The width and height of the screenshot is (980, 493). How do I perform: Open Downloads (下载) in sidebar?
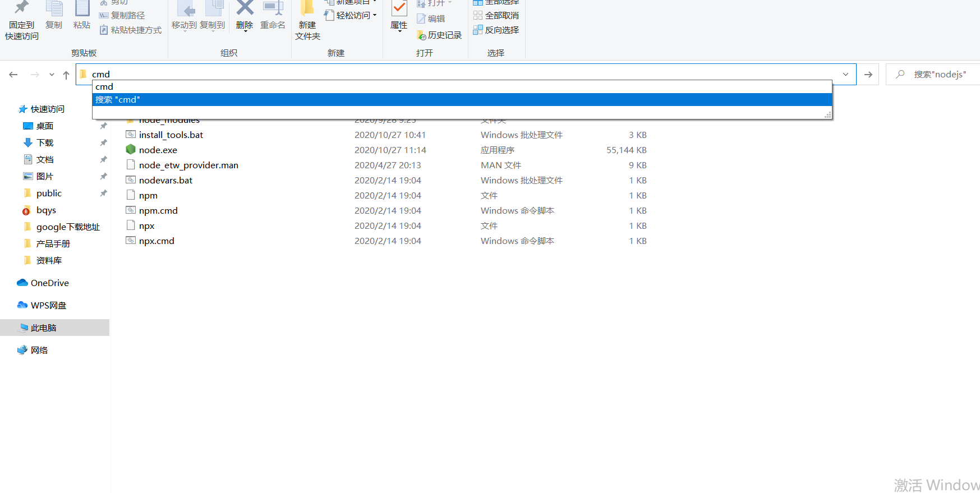tap(38, 143)
